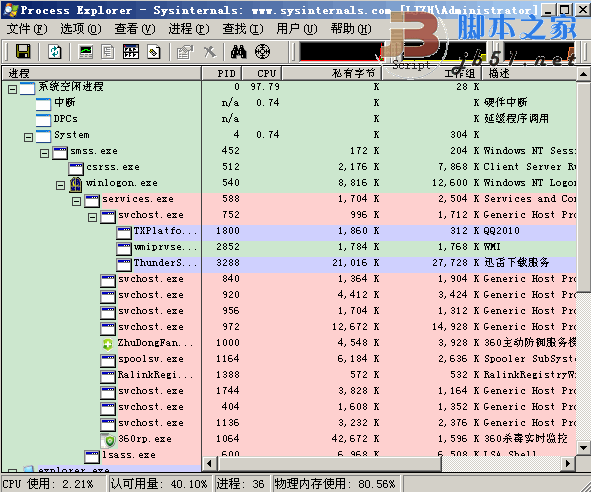Screen dimensions: 591x492
Task: Click the ZhuDongFan green shield icon
Action: point(108,344)
